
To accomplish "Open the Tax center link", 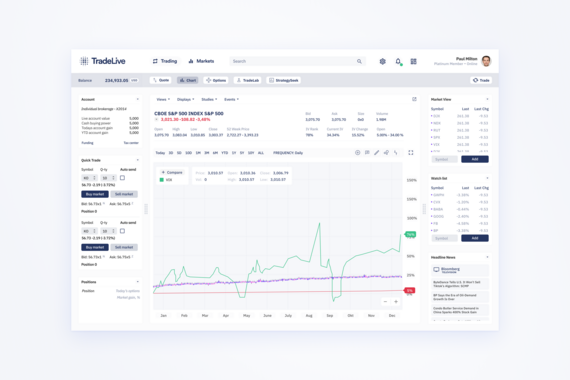I will (131, 143).
